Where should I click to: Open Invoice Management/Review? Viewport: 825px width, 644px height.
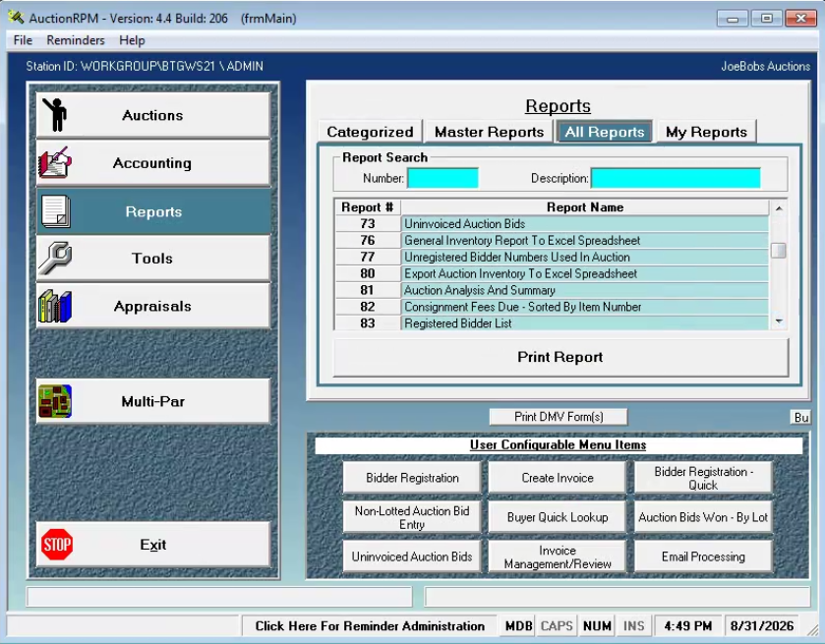(558, 556)
